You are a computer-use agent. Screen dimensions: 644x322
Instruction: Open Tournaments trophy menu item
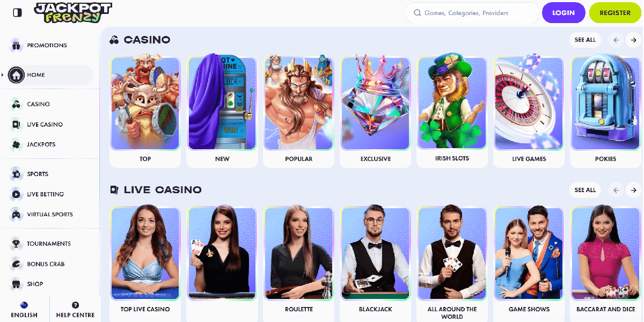[41, 244]
